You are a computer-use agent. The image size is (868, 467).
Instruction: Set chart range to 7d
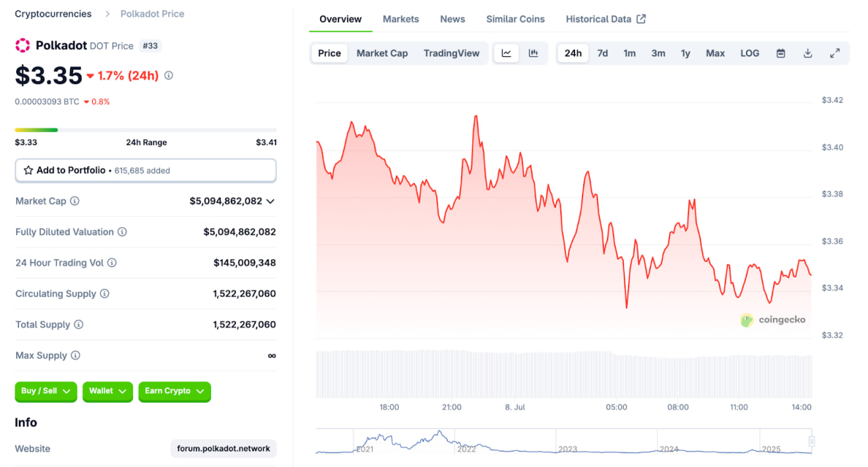click(x=602, y=53)
